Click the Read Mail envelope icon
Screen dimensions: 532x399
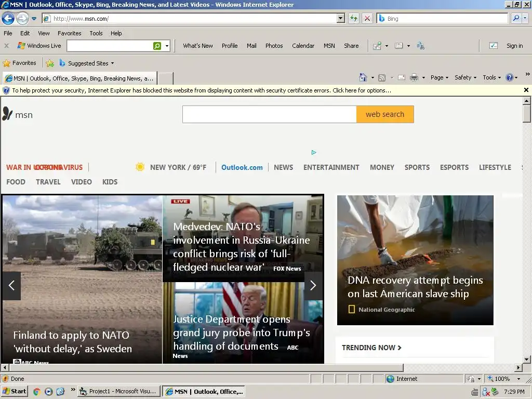click(x=402, y=78)
